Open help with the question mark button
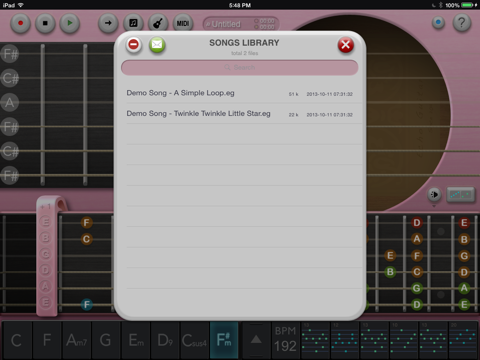The height and width of the screenshot is (360, 480). [x=462, y=23]
